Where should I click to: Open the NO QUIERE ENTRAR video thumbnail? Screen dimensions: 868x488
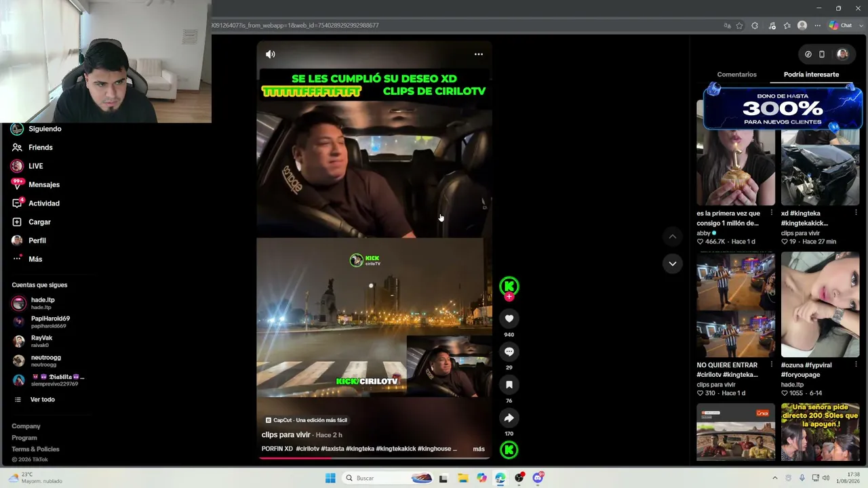click(x=736, y=305)
